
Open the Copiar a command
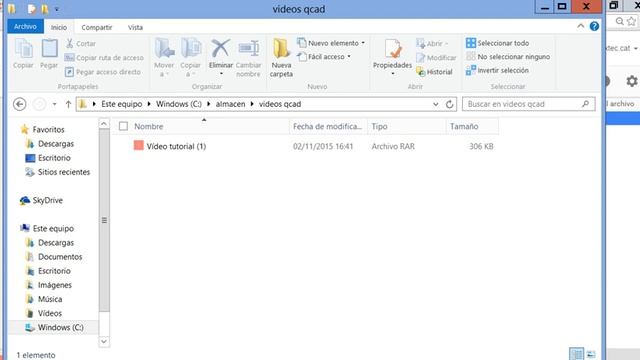[x=190, y=57]
